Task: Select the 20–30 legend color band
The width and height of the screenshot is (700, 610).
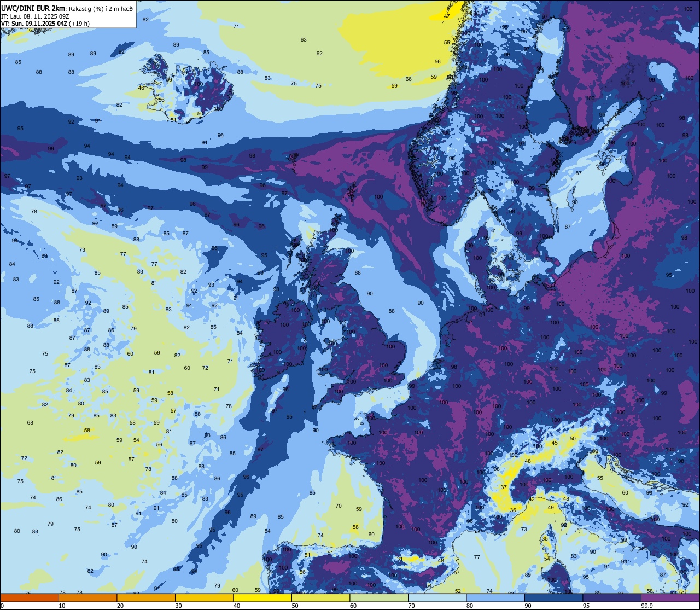Action: (x=146, y=597)
